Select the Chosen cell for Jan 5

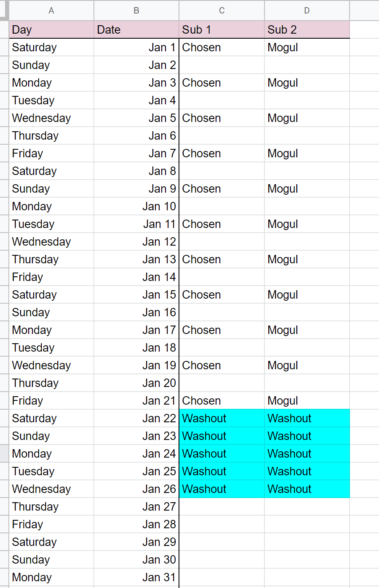[x=222, y=118]
